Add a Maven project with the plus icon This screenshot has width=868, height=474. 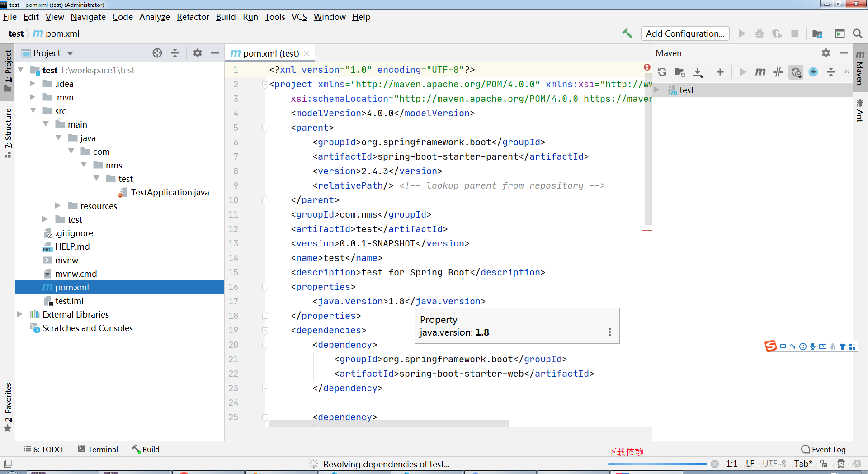[720, 72]
